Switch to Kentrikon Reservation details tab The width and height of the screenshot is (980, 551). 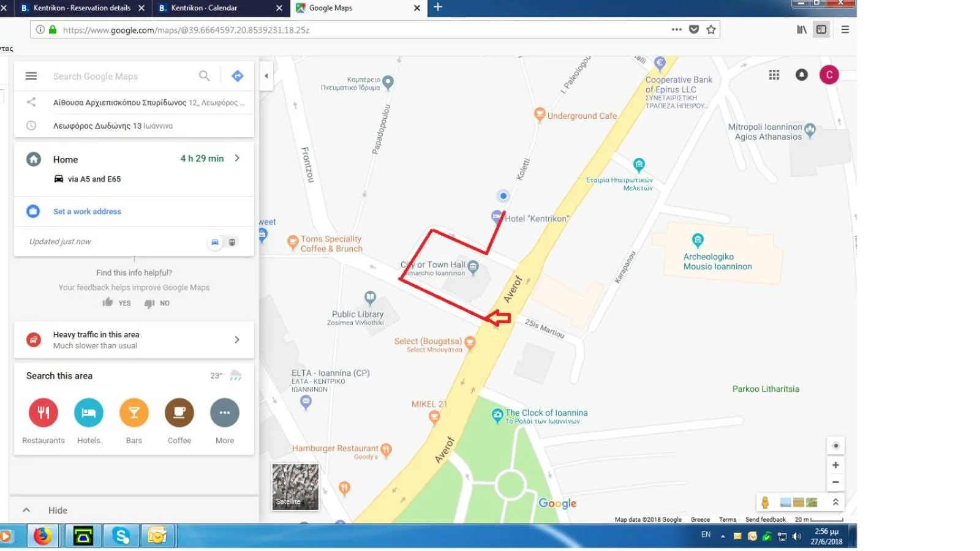pyautogui.click(x=81, y=8)
